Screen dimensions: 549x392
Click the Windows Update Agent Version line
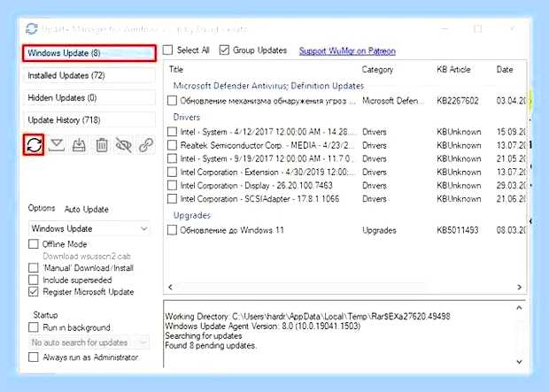(x=263, y=327)
